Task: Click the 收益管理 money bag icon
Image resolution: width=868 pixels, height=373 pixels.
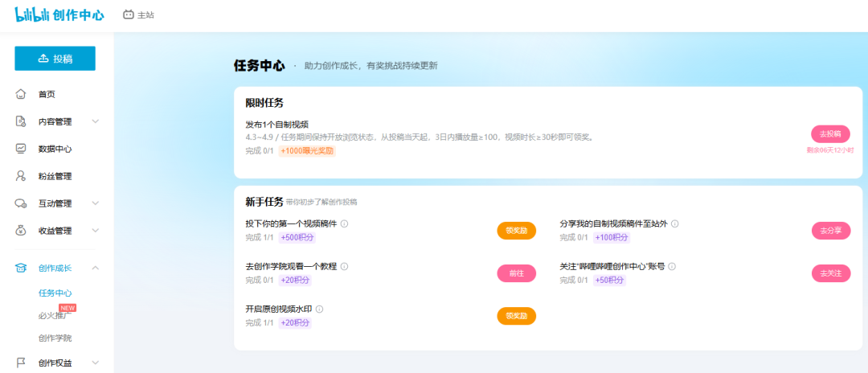Action: pyautogui.click(x=20, y=230)
